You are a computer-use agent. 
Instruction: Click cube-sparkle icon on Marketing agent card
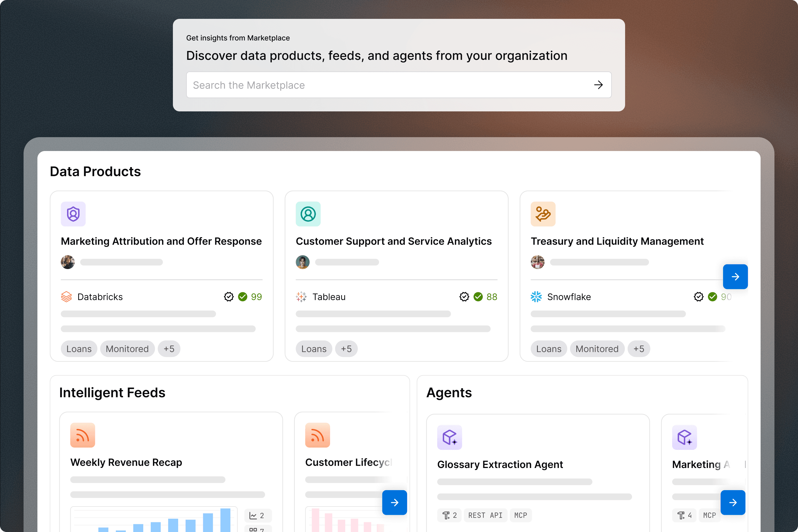point(684,437)
